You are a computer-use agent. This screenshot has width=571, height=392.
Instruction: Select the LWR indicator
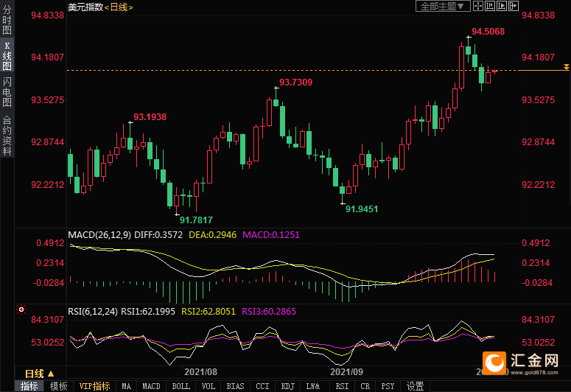(x=313, y=386)
